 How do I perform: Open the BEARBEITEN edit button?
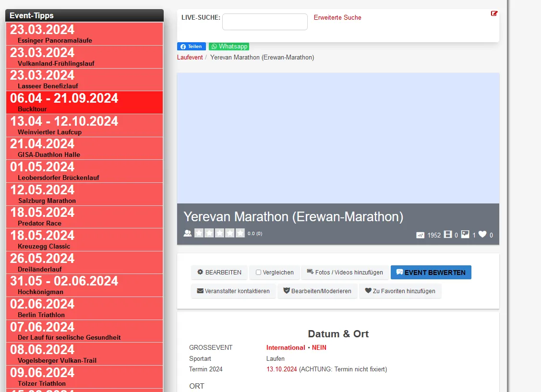[x=219, y=273]
